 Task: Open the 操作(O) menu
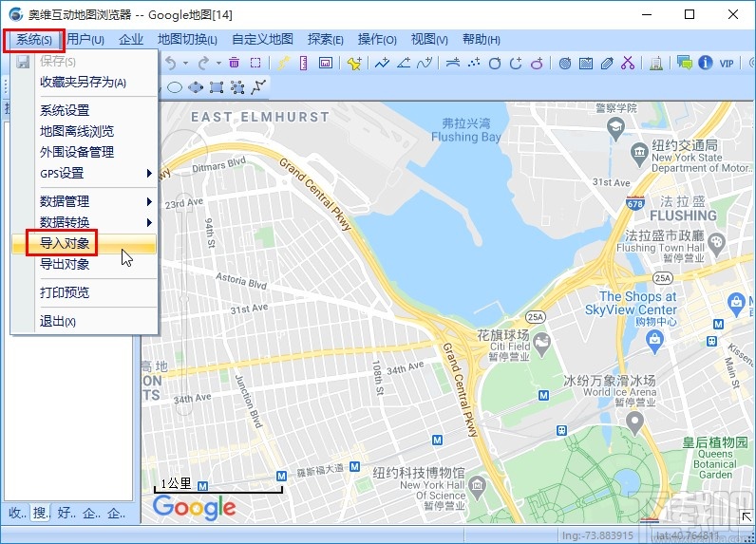[x=377, y=40]
